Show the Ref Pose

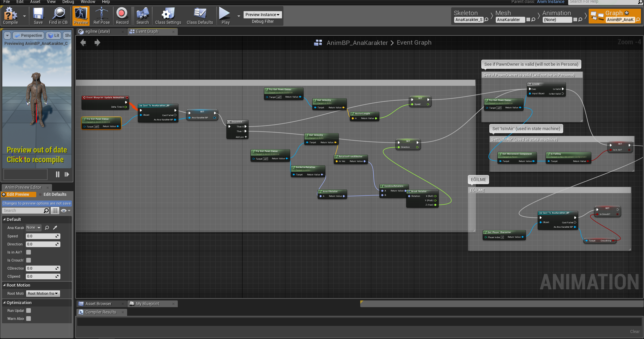[x=102, y=16]
